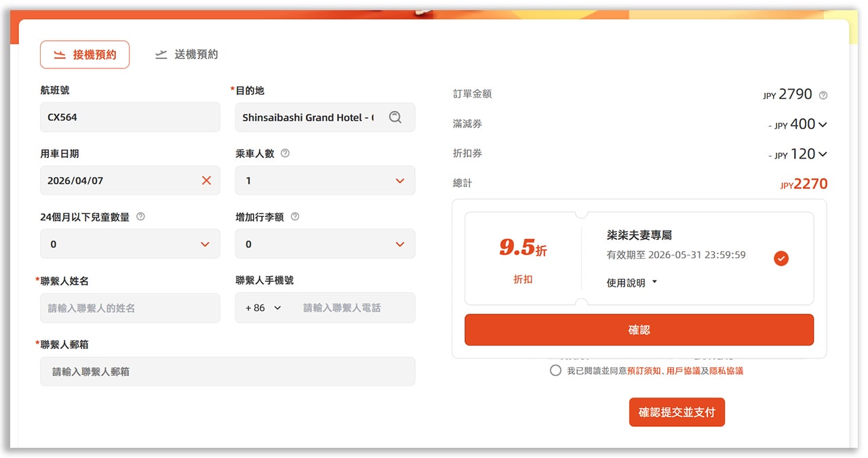Click help icon next to 乘車人數

pos(285,154)
